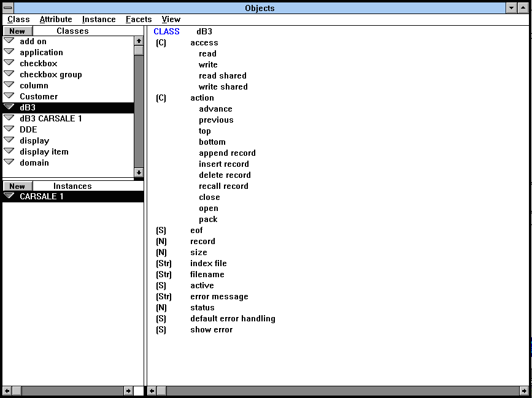
Task: Open the View menu
Action: [x=171, y=20]
